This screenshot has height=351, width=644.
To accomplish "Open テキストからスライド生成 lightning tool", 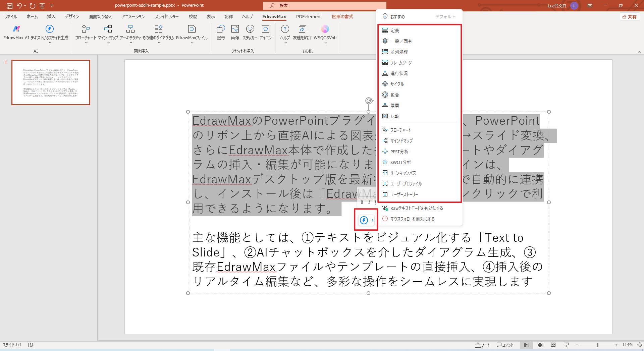I will pyautogui.click(x=50, y=29).
